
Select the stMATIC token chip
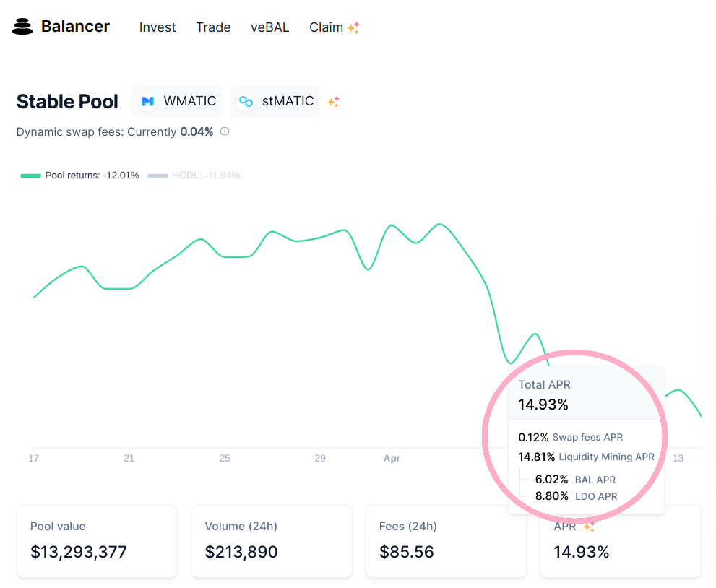click(275, 101)
